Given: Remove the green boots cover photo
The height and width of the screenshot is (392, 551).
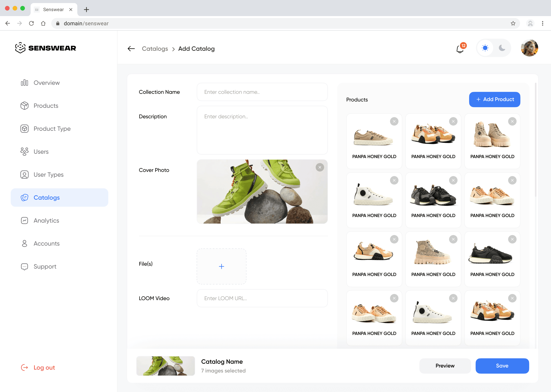Looking at the screenshot, I should pos(320,167).
